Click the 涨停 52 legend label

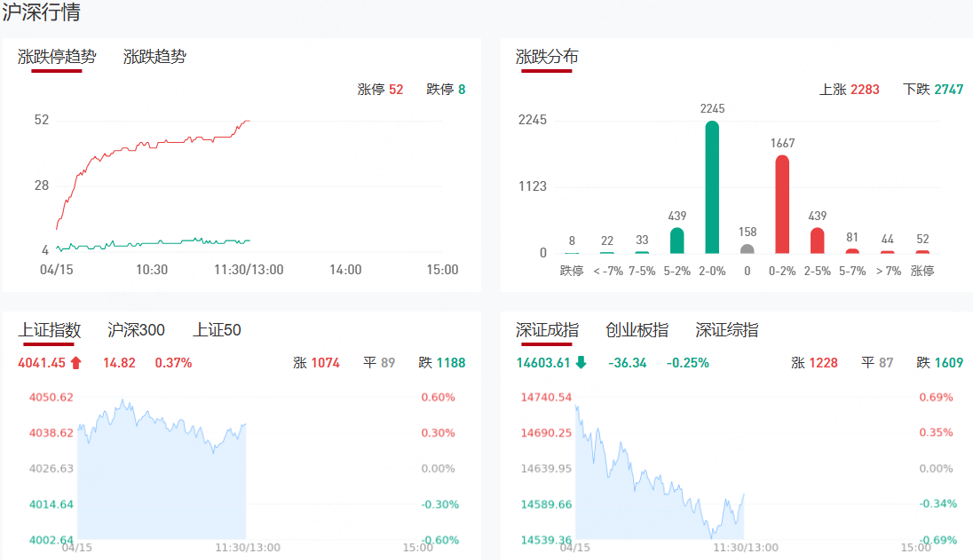[380, 90]
